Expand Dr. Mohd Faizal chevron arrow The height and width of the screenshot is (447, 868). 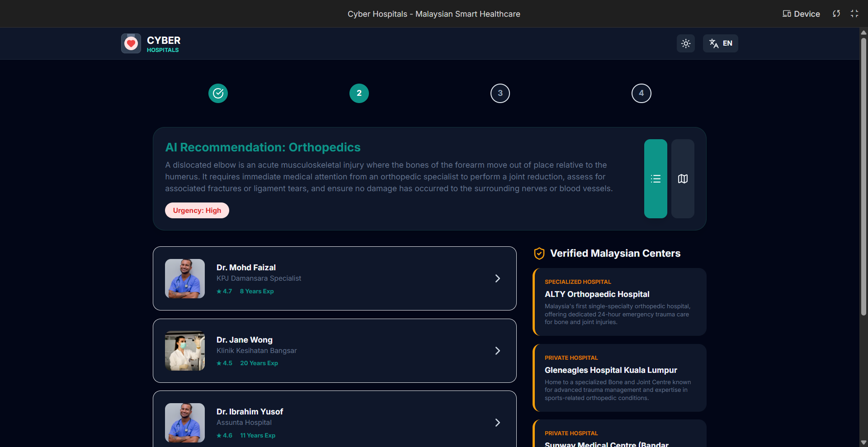click(497, 278)
